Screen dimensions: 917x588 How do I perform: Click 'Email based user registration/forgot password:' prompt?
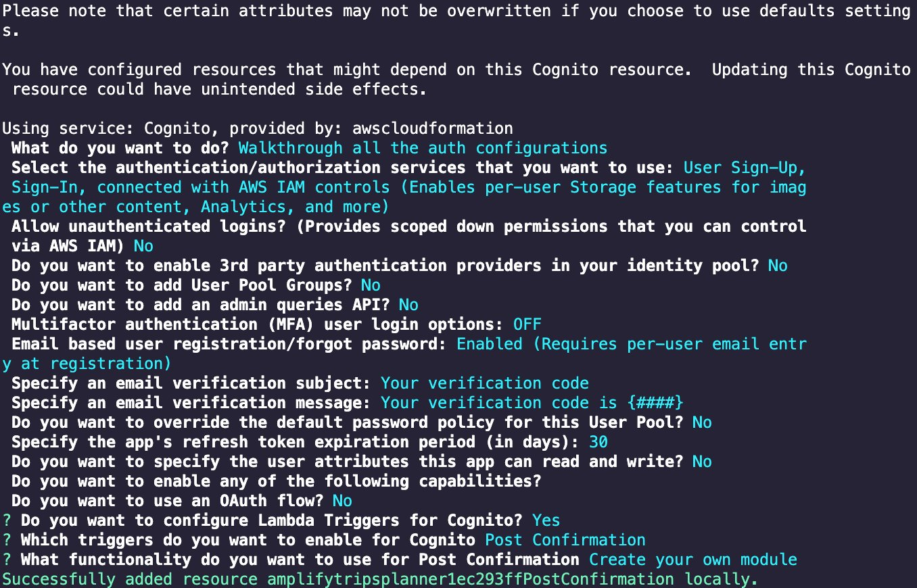click(x=229, y=344)
